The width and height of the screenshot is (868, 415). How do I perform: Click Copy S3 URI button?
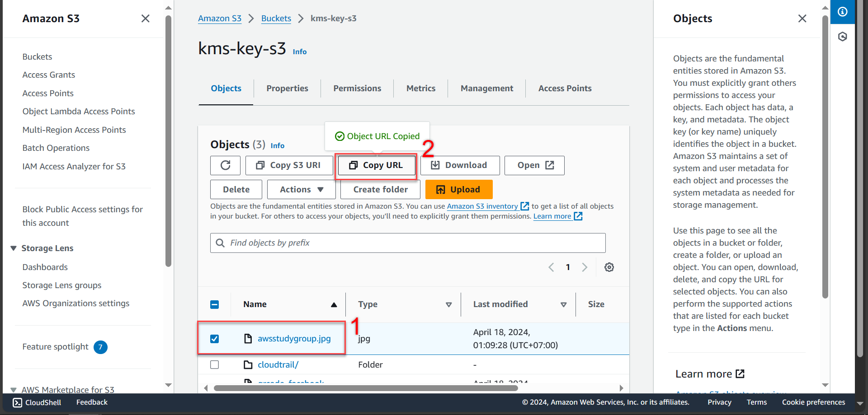pos(288,165)
